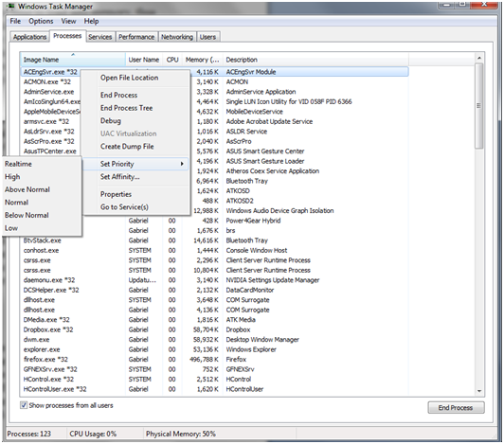Click Open File Location menu entry
Viewport: 504px width, 444px height.
pos(129,78)
